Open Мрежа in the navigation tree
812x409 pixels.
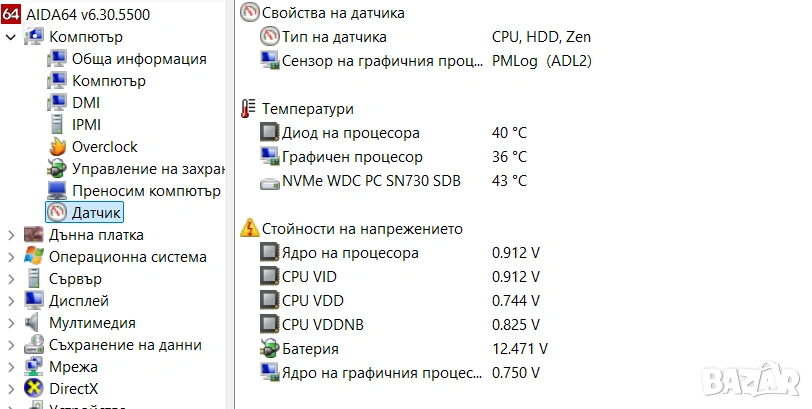74,366
